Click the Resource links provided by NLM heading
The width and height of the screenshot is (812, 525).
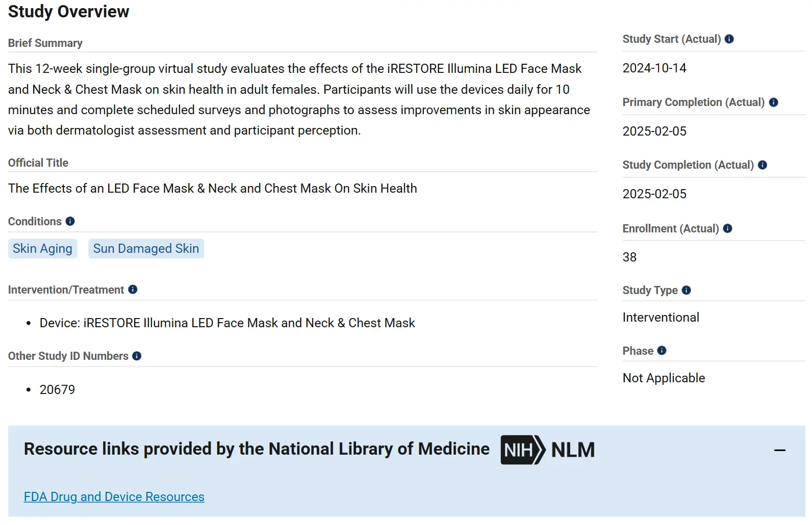click(257, 449)
